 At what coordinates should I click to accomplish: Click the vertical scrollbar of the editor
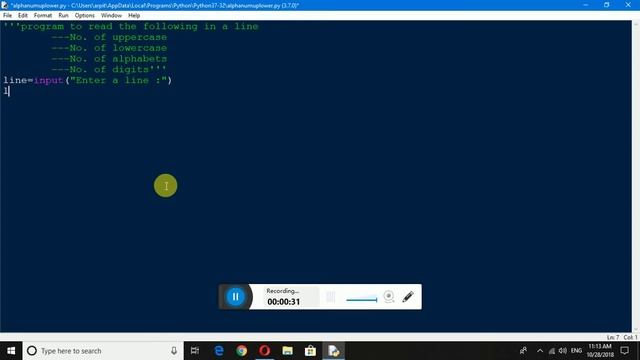(636, 176)
